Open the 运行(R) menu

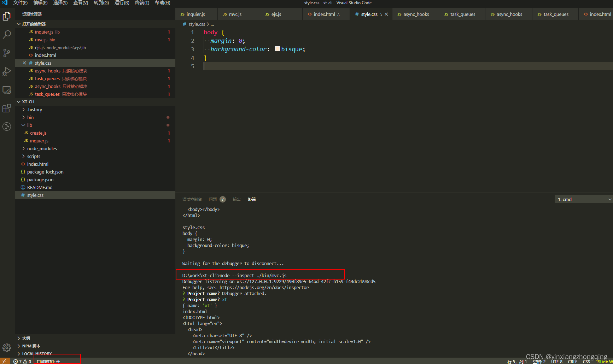point(121,3)
